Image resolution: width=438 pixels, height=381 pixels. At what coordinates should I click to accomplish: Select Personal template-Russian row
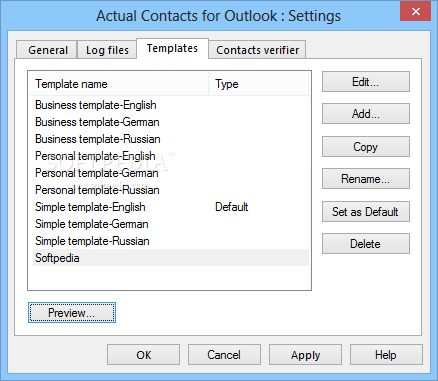click(x=171, y=190)
